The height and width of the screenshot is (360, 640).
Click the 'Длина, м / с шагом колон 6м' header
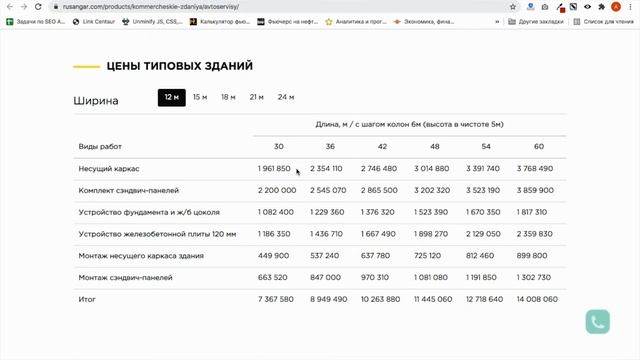(x=409, y=124)
